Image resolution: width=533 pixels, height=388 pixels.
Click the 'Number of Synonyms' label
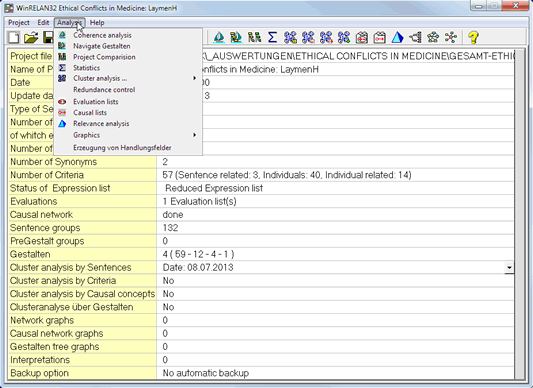click(x=53, y=162)
